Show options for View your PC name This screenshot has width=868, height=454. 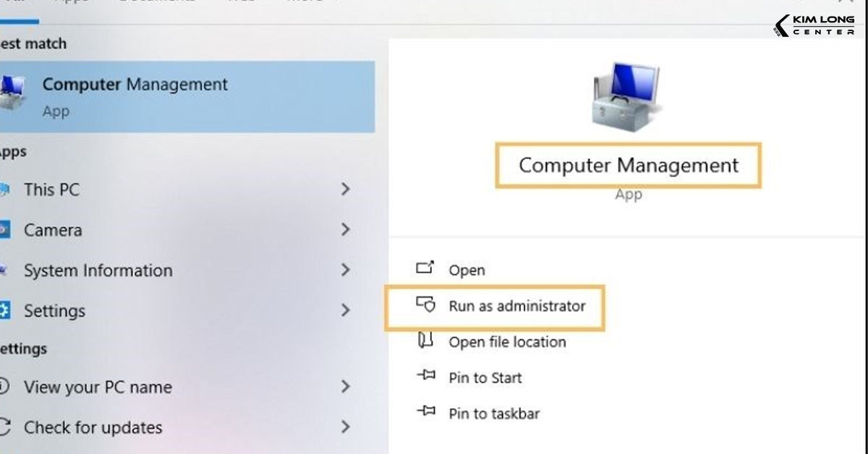point(345,387)
